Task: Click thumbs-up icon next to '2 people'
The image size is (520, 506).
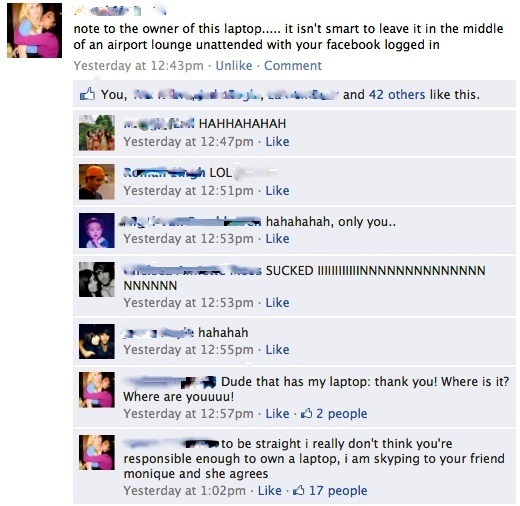Action: 306,413
